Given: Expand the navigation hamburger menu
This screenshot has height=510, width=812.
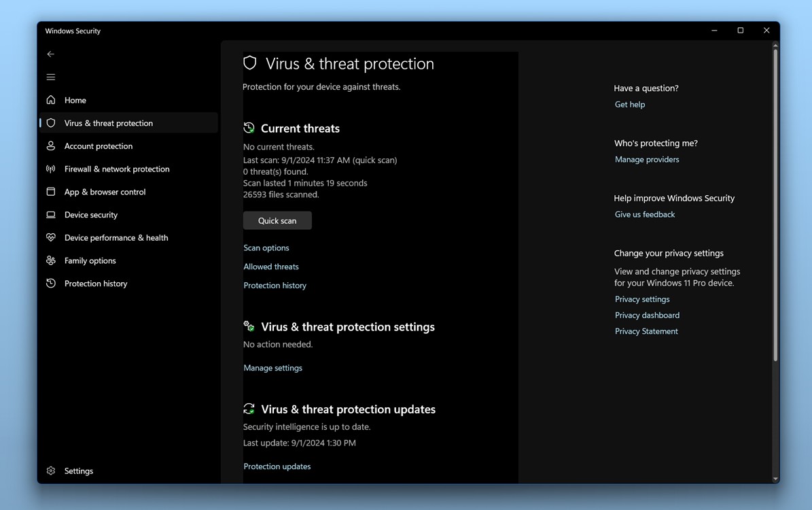Looking at the screenshot, I should coord(50,77).
